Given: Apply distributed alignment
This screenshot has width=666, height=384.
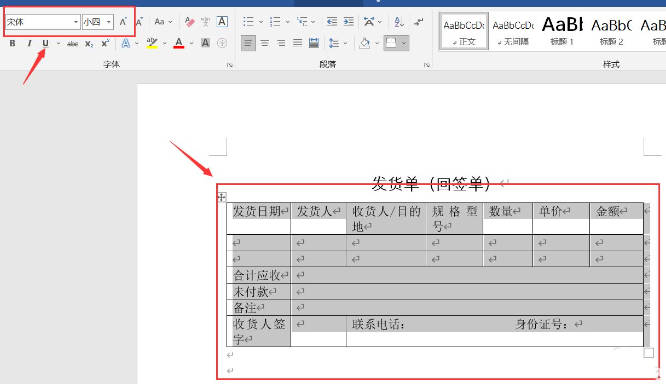Looking at the screenshot, I should (x=314, y=43).
